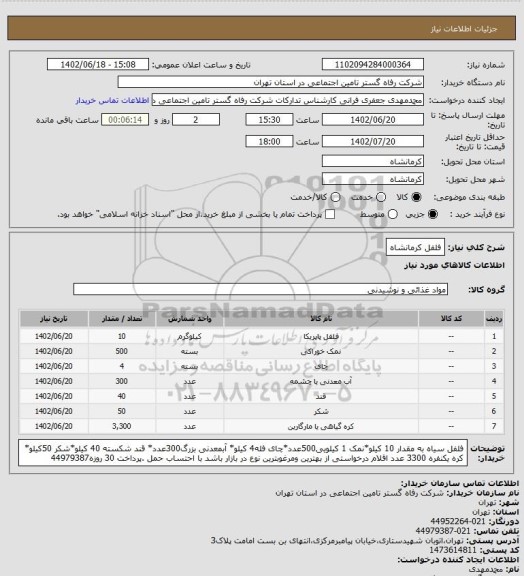Image resolution: width=524 pixels, height=576 pixels.
Task: Click the buyer organization name field
Action: [270, 82]
